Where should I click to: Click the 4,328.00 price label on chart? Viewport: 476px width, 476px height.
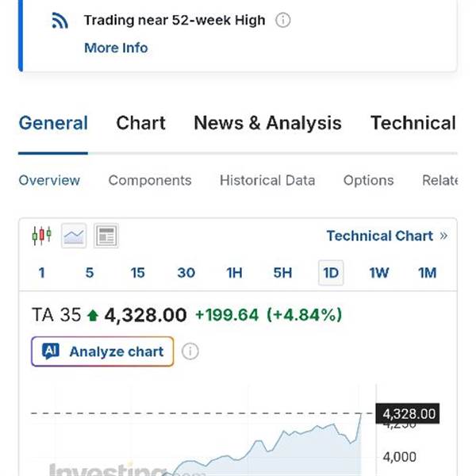409,413
